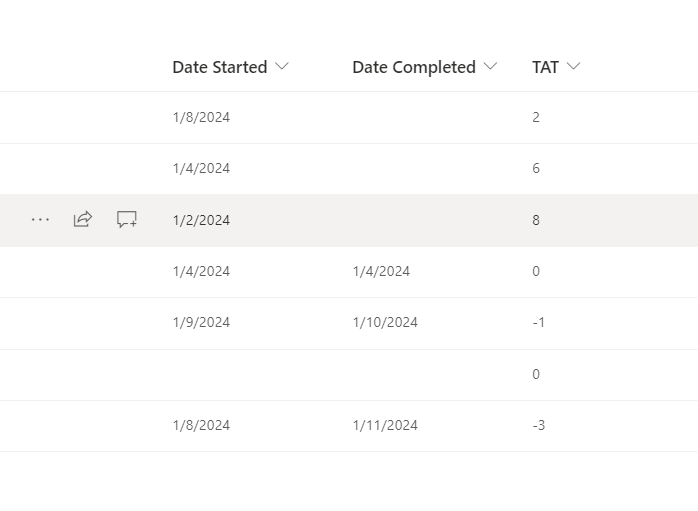Click the Date Completed cell showing 1/11/2024
This screenshot has width=698, height=511.
385,425
